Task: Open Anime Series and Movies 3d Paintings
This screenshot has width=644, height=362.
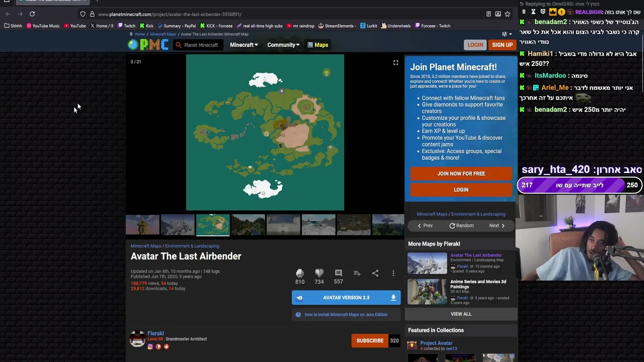Action: (478, 284)
